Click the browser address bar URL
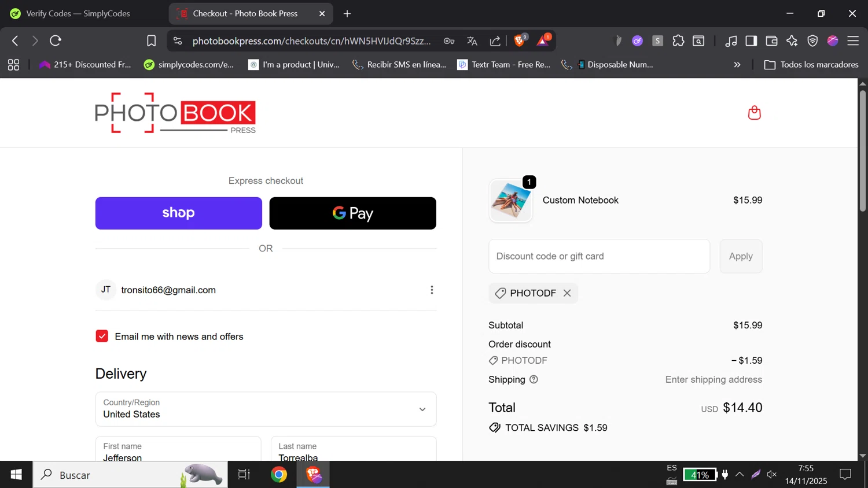The width and height of the screenshot is (868, 488). pyautogui.click(x=311, y=40)
